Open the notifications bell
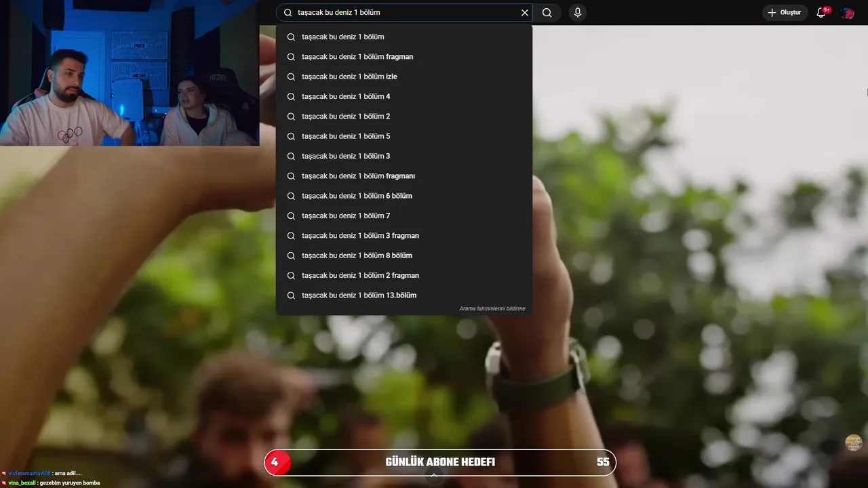 point(821,13)
